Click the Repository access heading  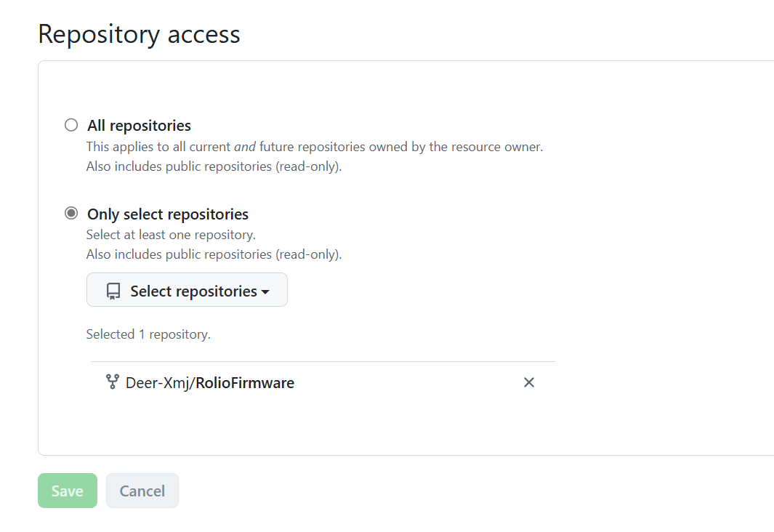coord(140,35)
